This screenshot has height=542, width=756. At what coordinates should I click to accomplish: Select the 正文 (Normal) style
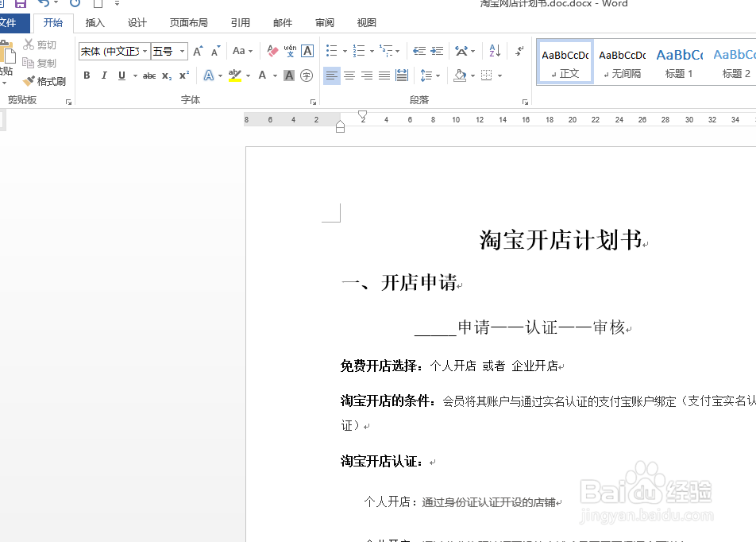pos(565,62)
